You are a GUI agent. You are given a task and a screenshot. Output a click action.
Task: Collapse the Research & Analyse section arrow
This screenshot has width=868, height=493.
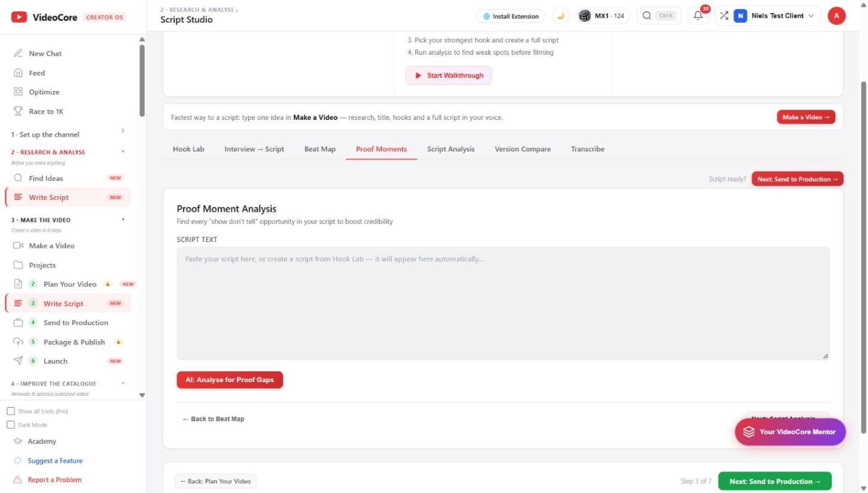(x=123, y=152)
